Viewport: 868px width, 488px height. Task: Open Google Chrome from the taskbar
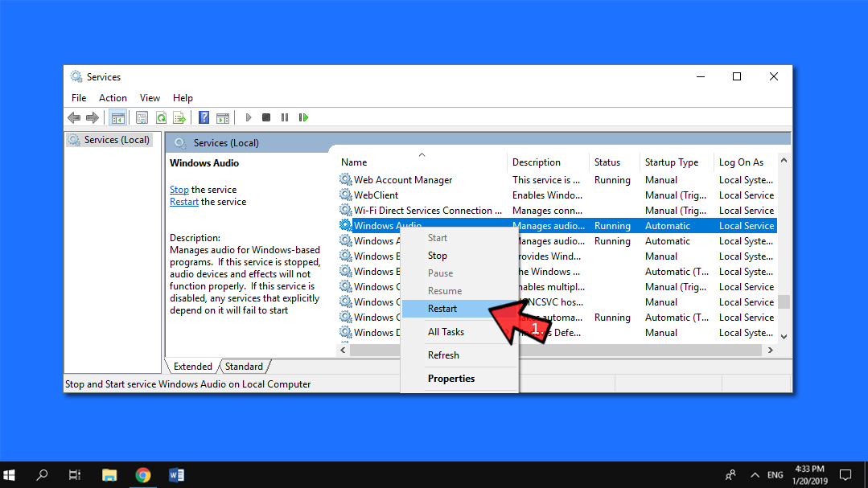(x=143, y=474)
